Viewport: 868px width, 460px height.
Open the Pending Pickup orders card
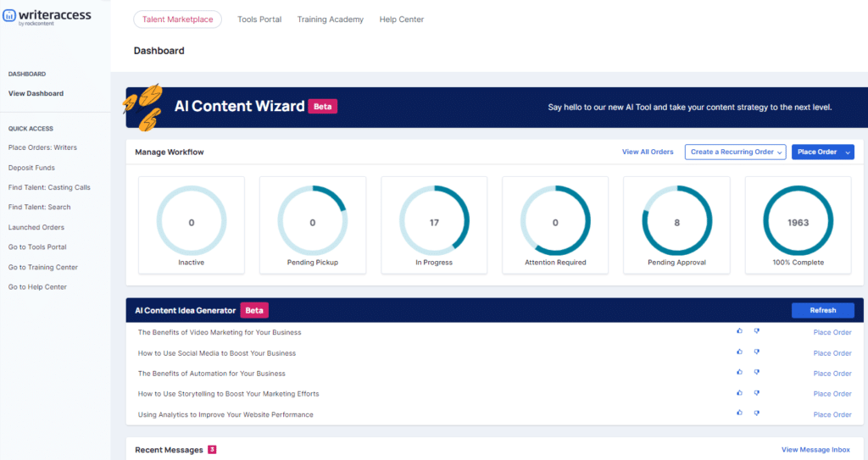click(313, 225)
